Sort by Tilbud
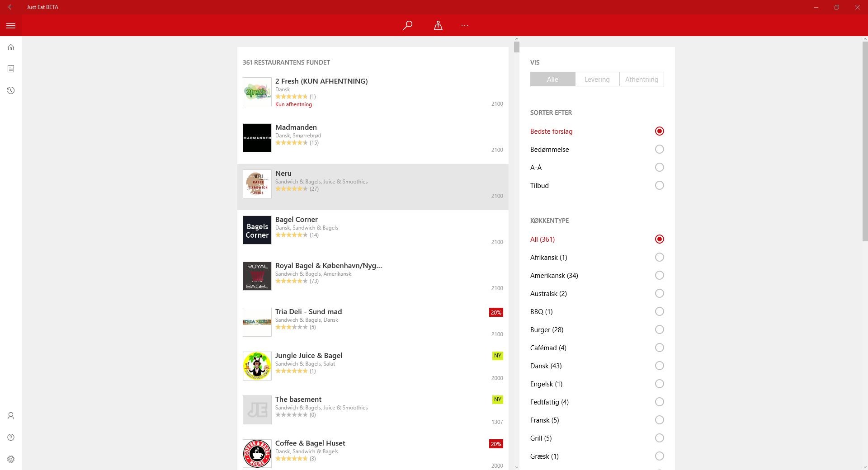 [597, 185]
